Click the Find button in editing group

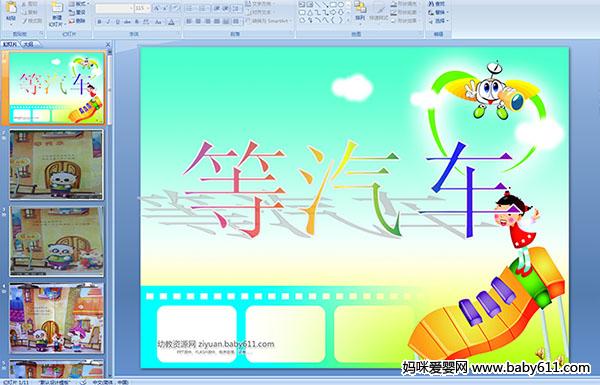click(437, 4)
